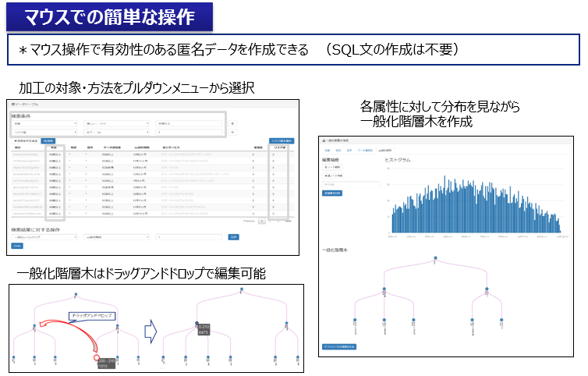Click the label name input field in edit panel

pyautogui.click(x=350, y=184)
